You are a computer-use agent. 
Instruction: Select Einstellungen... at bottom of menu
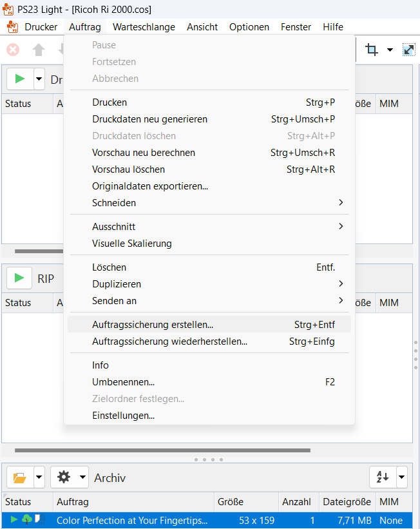[x=123, y=416]
